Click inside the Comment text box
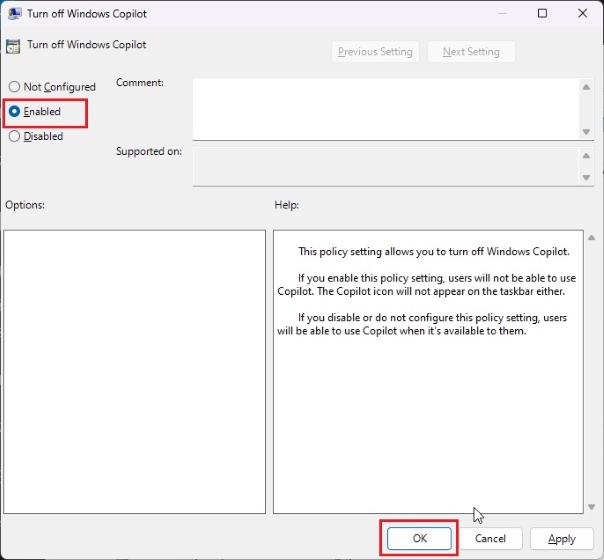604x560 pixels. click(385, 108)
